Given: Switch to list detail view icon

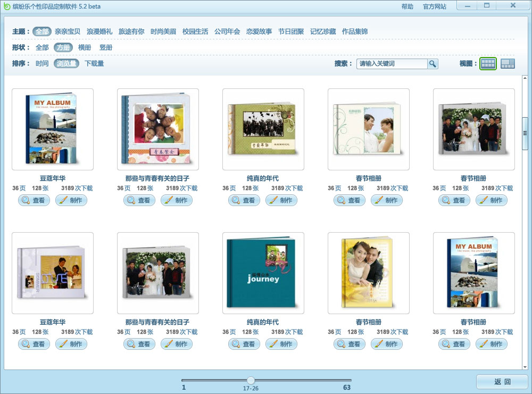Looking at the screenshot, I should pos(508,64).
